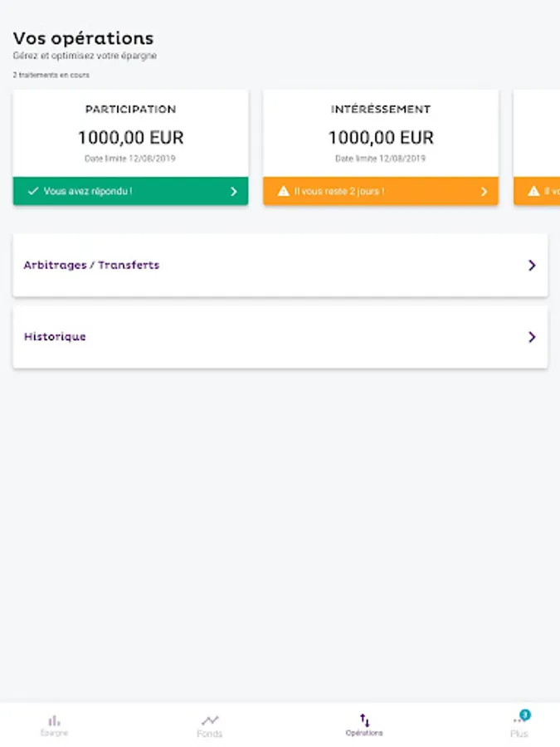Click "Il vous reste 2 jours !" text
The height and width of the screenshot is (747, 560).
[339, 191]
